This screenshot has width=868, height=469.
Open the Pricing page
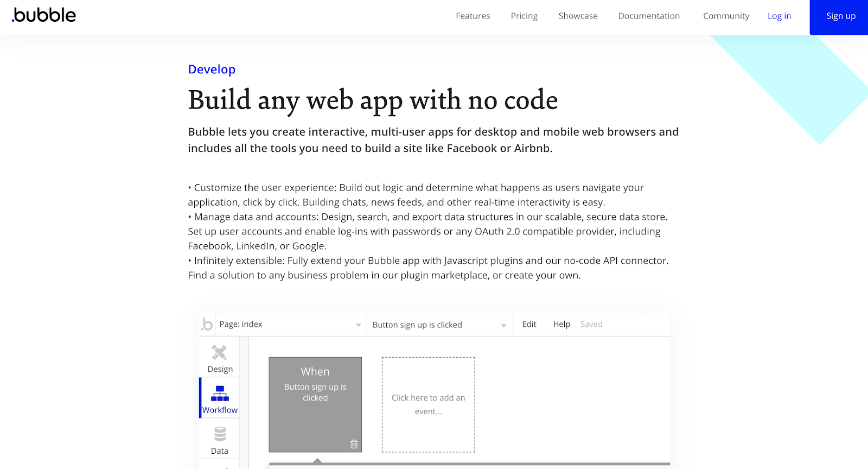[x=524, y=16]
